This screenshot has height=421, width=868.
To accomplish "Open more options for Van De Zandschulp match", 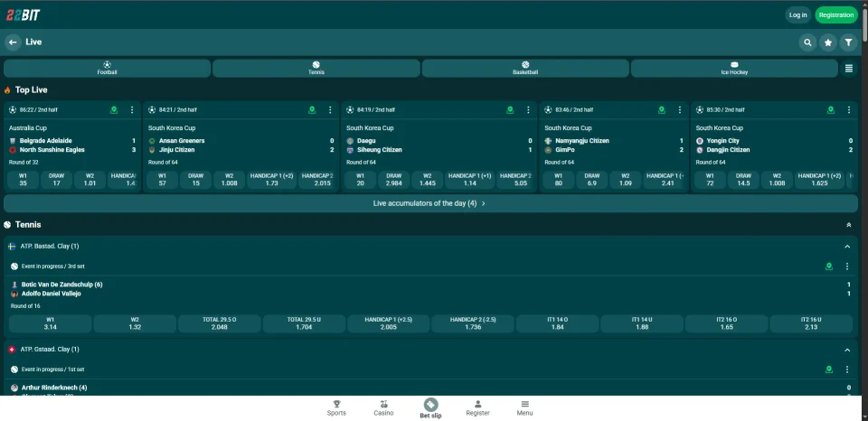I will point(847,267).
